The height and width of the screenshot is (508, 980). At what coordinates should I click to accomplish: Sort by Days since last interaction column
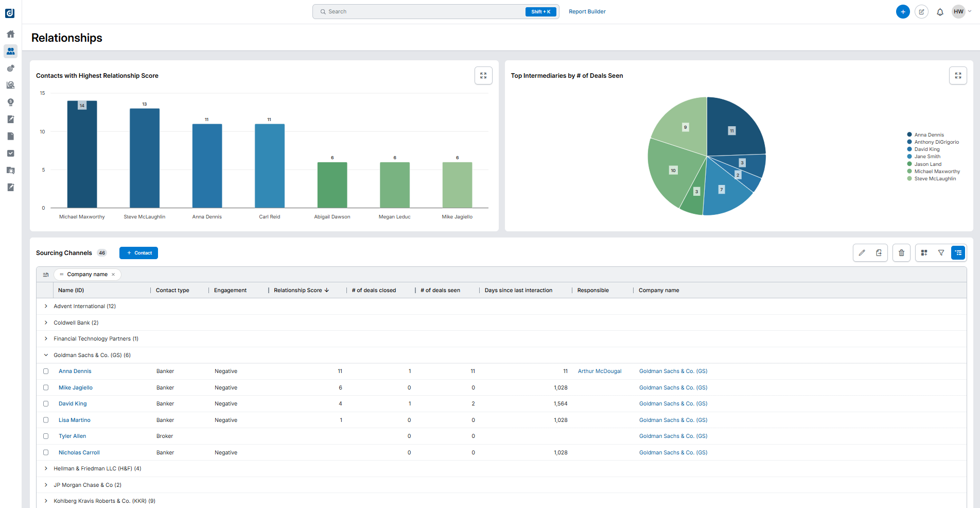coord(518,291)
